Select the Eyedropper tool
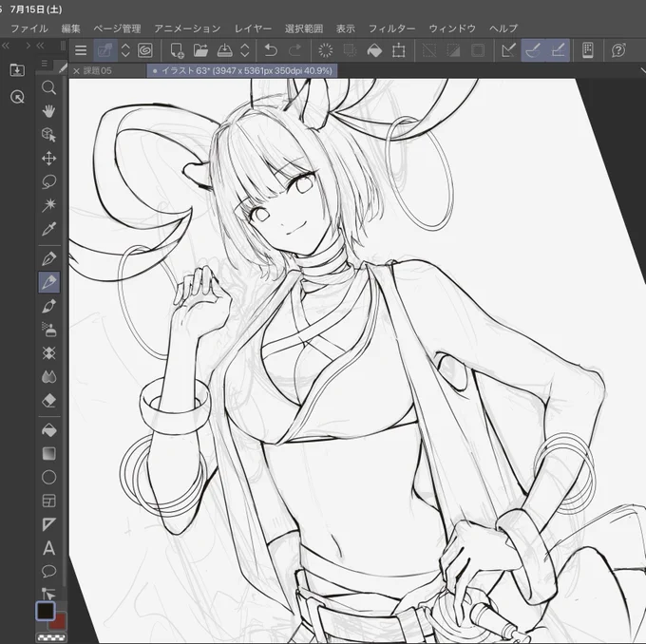The height and width of the screenshot is (644, 646). (x=48, y=229)
